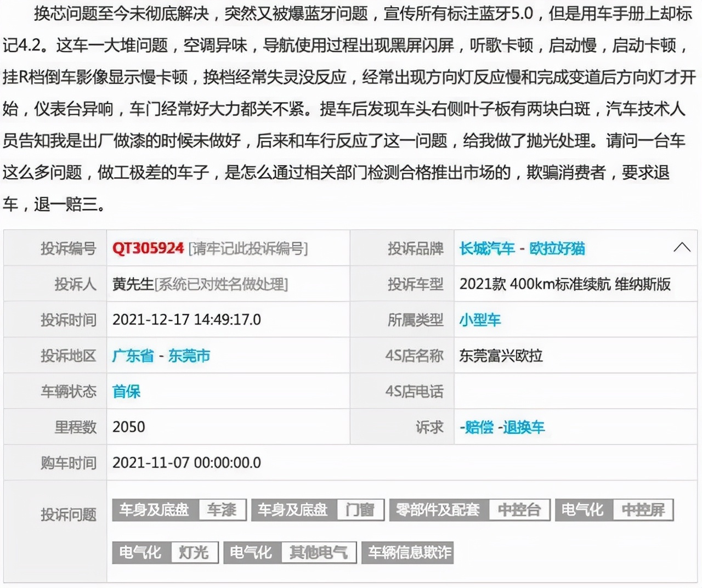Click the 诉求 row label

[429, 427]
